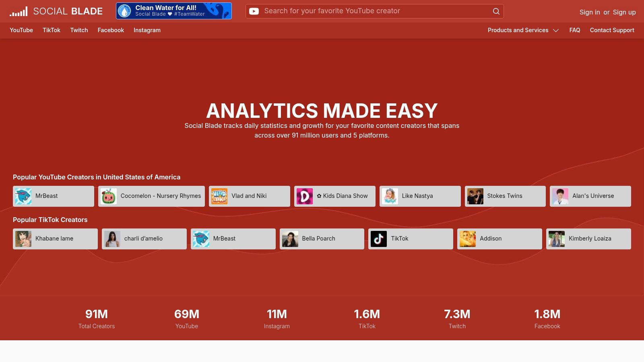Click Addison avatar icon
644x362 pixels.
468,239
